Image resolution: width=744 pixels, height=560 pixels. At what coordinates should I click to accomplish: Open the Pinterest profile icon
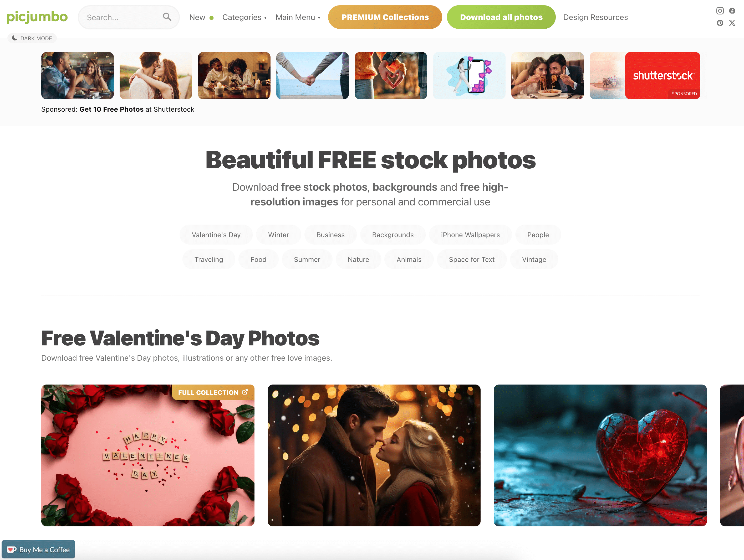tap(720, 23)
